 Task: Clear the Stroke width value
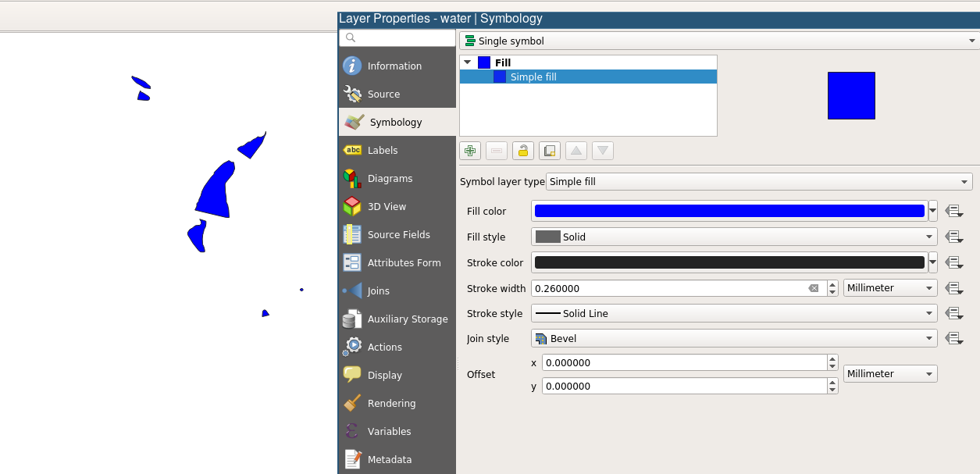(813, 288)
